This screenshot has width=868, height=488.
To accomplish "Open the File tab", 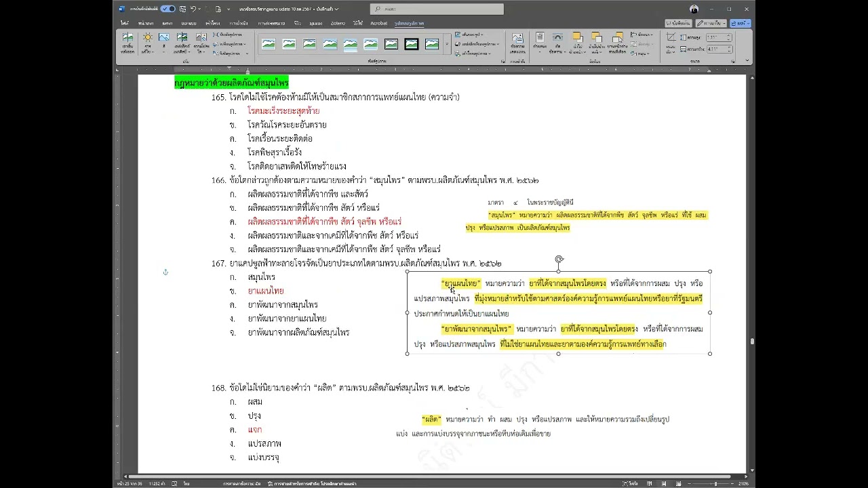I will point(125,23).
